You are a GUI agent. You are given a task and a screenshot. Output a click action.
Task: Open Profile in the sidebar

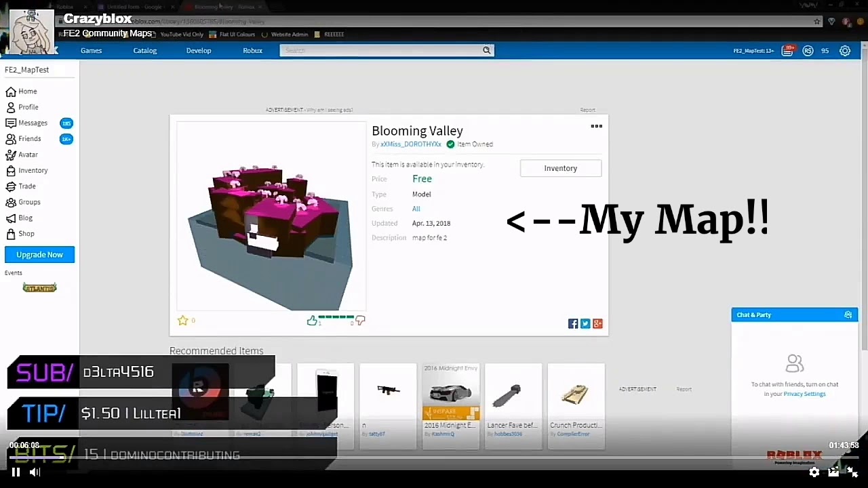point(22,107)
